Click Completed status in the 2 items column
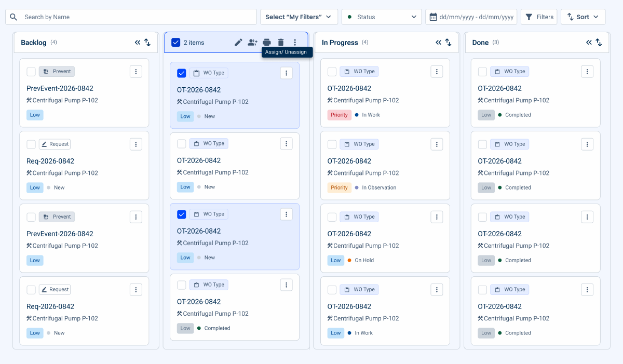Image resolution: width=623 pixels, height=364 pixels. [x=217, y=328]
